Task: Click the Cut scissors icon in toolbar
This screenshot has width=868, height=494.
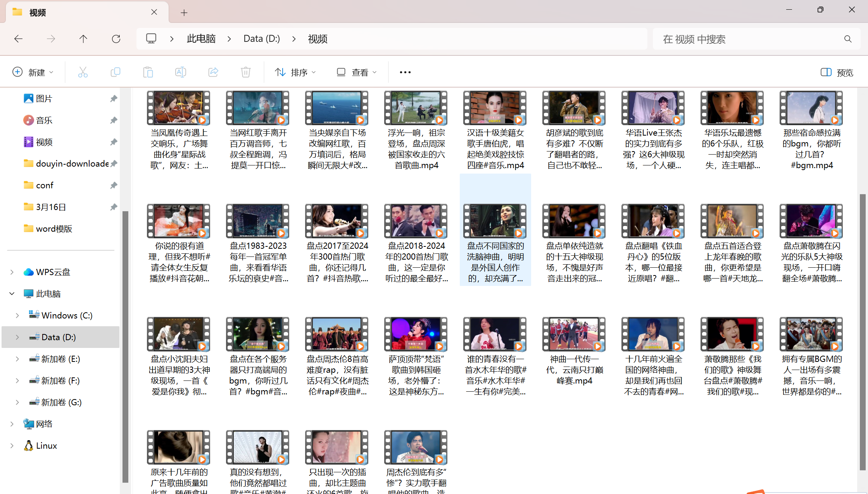Action: click(83, 72)
